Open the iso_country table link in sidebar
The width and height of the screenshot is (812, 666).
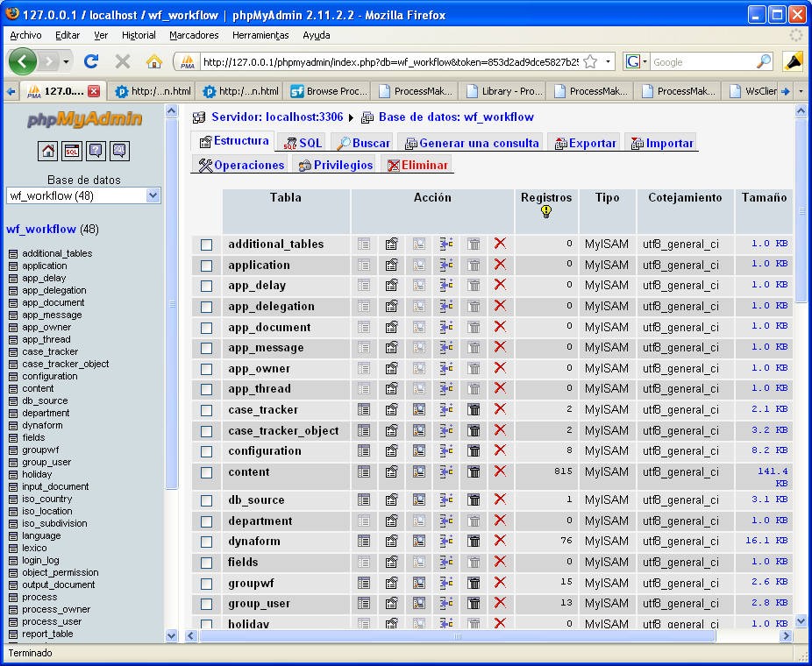46,499
